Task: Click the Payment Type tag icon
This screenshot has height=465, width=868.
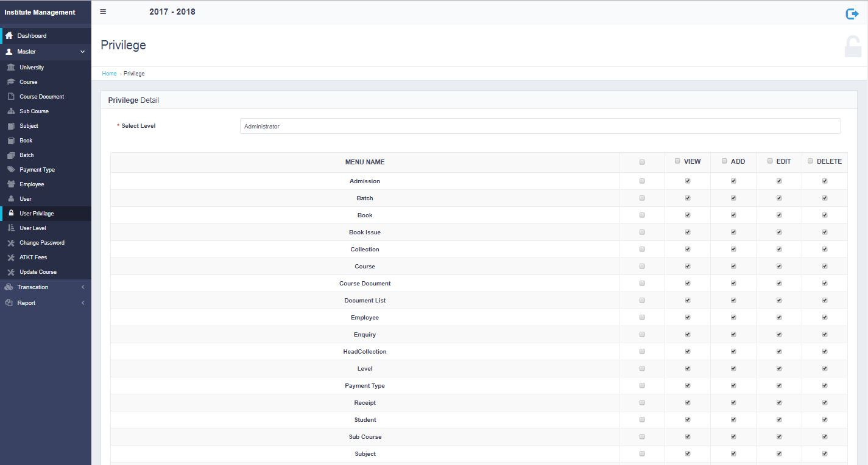Action: 11,170
